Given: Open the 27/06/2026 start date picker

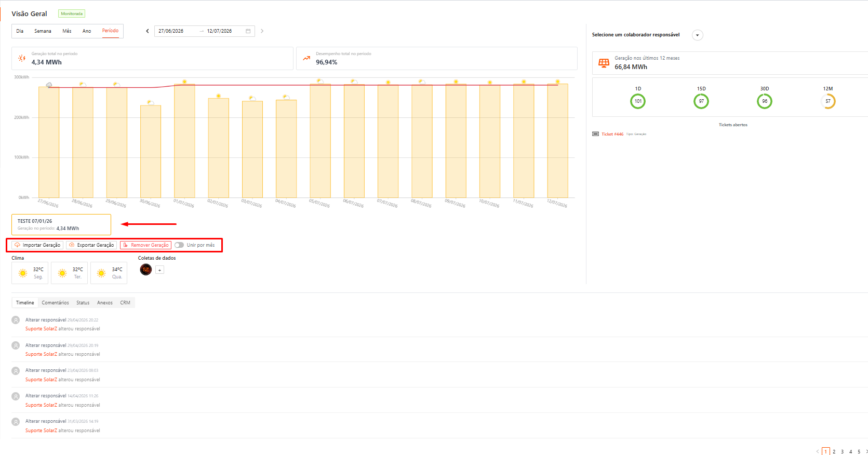Looking at the screenshot, I should (171, 31).
